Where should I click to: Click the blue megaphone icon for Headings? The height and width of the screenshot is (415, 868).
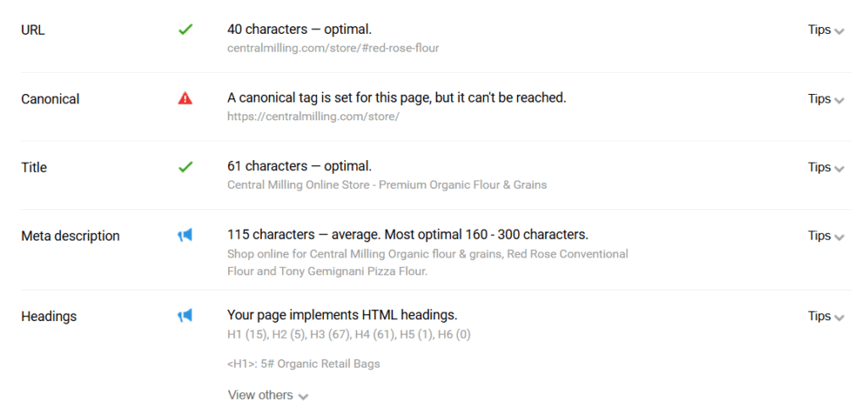coord(185,316)
